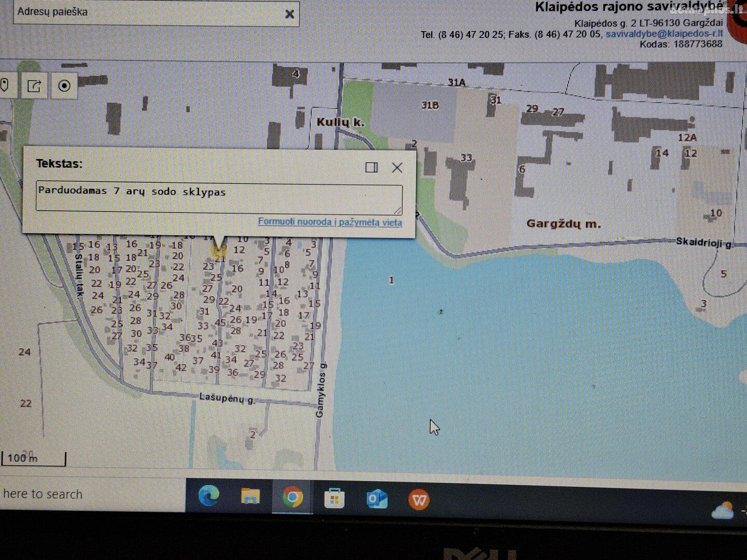Open the weather icon in system tray

click(x=723, y=510)
